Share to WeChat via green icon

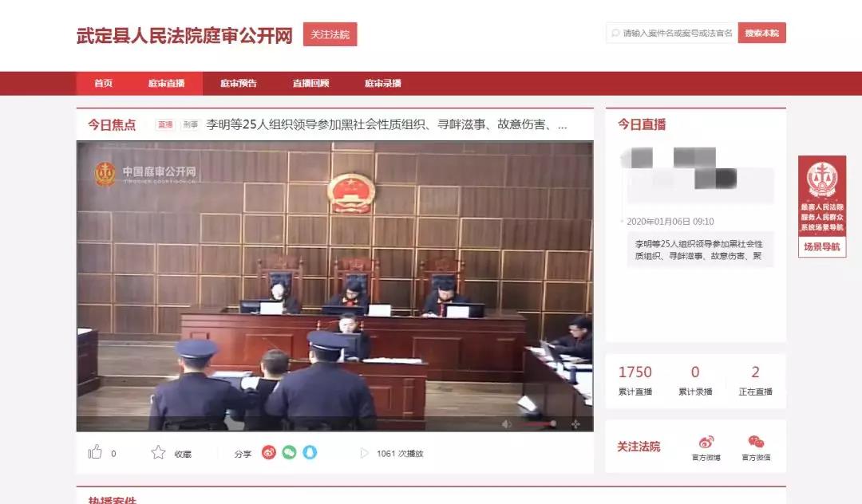pos(289,452)
